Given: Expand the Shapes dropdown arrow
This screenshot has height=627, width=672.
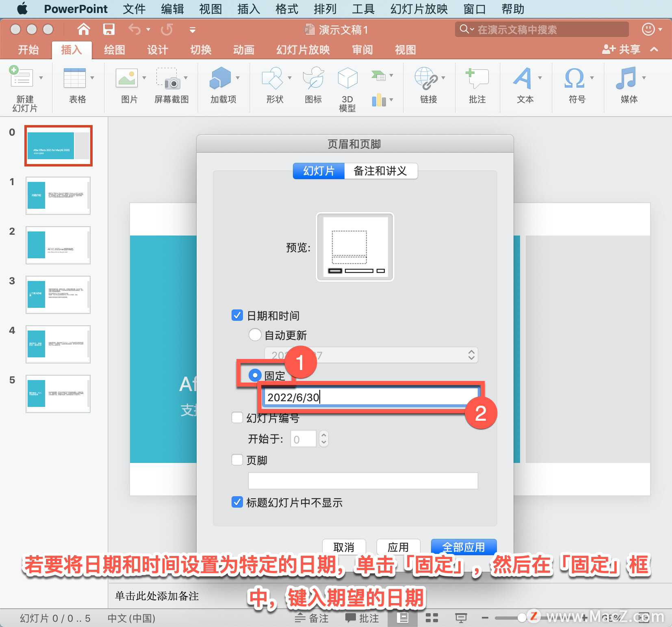Looking at the screenshot, I should click(x=290, y=77).
